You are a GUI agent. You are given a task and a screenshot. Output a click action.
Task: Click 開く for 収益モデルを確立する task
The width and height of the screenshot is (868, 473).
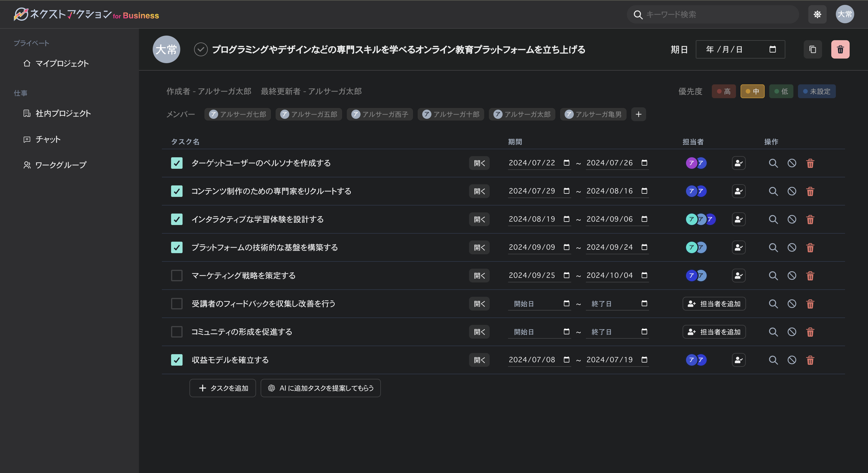479,360
